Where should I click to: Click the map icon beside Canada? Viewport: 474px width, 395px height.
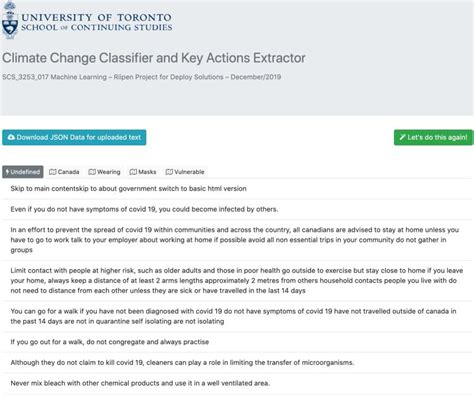pyautogui.click(x=52, y=172)
